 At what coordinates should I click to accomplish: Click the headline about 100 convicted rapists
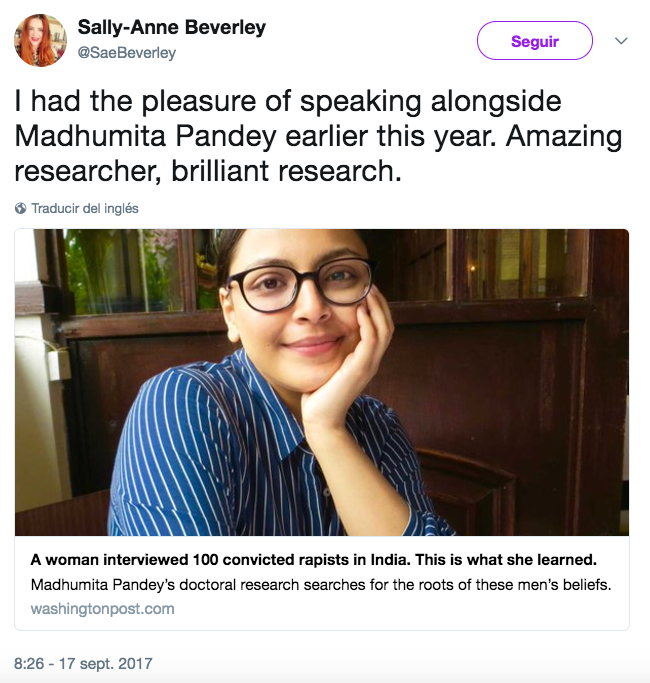[x=313, y=559]
